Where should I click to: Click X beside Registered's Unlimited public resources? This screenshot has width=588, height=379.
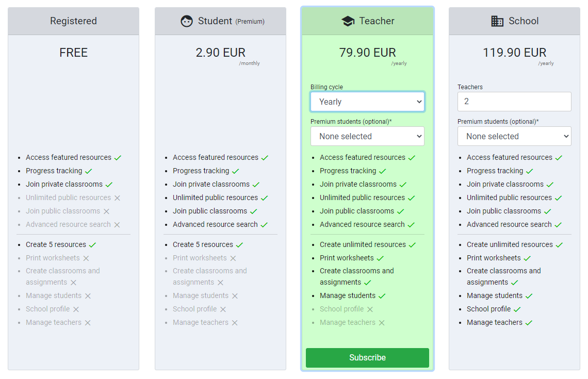coord(117,198)
